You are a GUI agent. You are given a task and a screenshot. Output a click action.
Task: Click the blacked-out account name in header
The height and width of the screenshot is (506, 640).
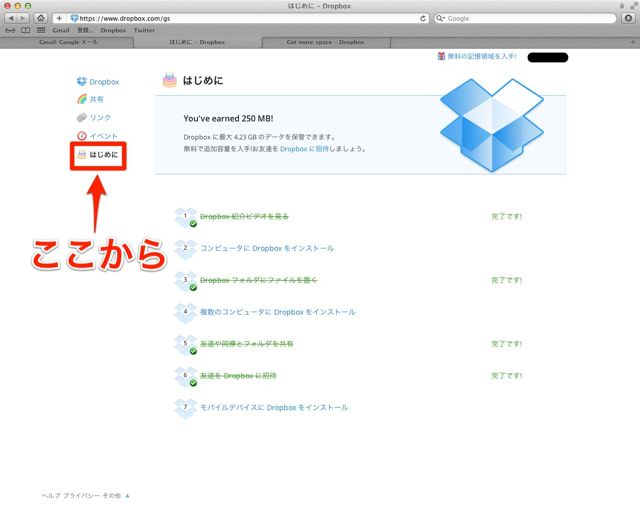point(548,57)
